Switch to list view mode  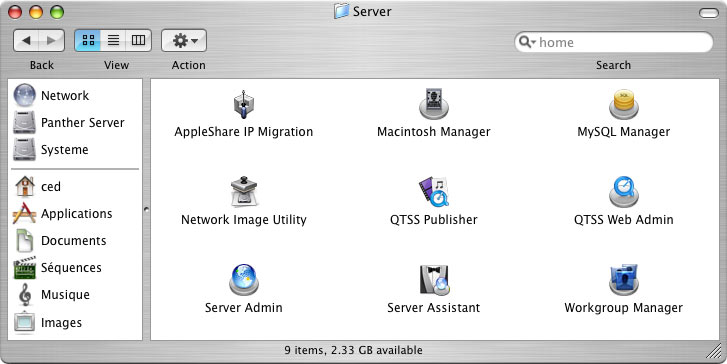[x=113, y=40]
